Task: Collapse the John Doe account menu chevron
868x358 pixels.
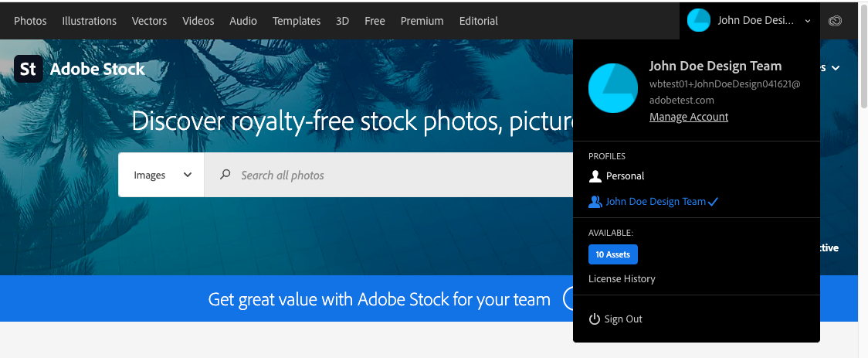Action: click(808, 21)
